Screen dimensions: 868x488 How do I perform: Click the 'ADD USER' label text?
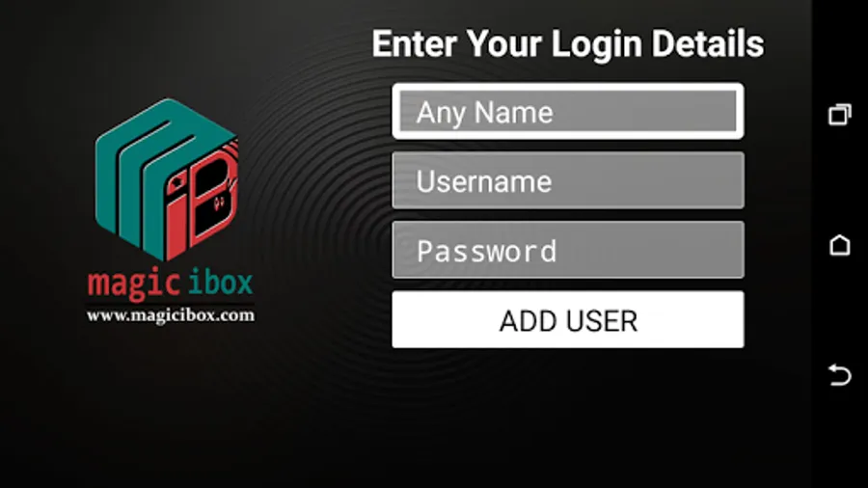tap(568, 321)
